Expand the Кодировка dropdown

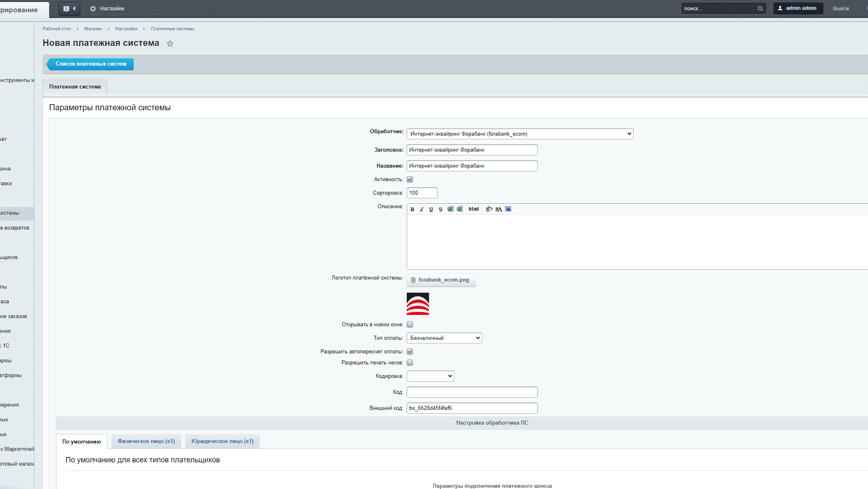pos(430,376)
